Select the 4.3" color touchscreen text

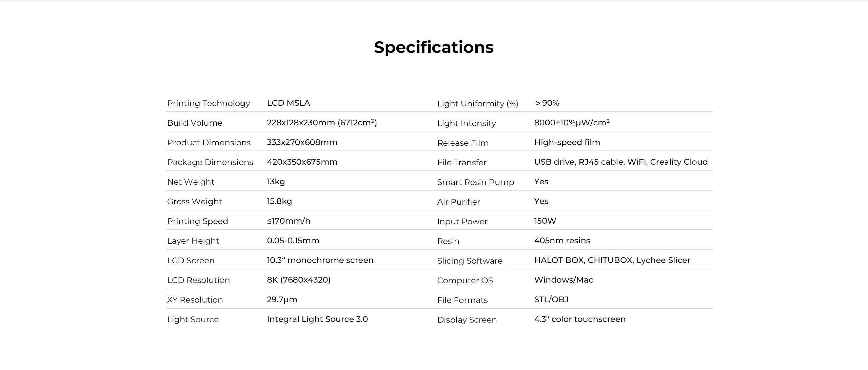click(579, 319)
